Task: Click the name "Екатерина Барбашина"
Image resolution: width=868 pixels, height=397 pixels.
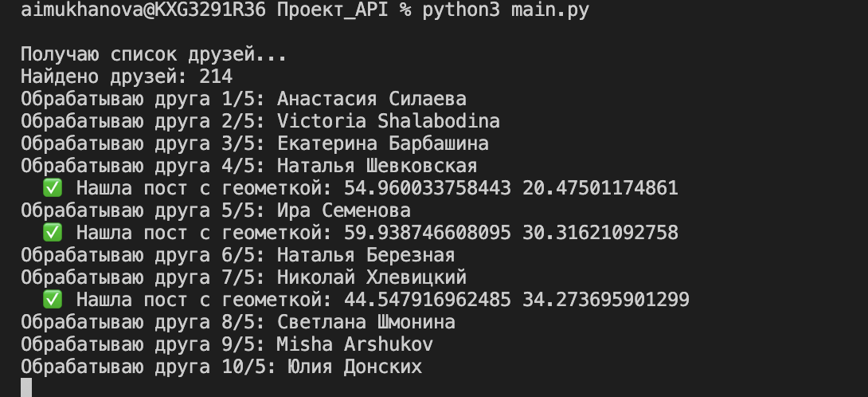Action: (x=383, y=143)
